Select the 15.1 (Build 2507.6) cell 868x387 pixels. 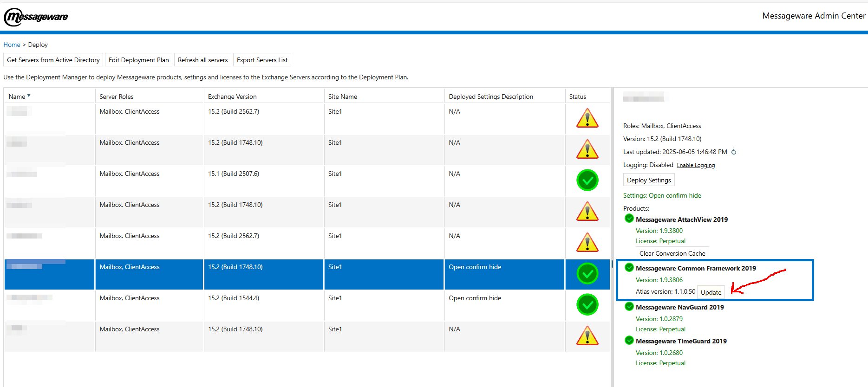coord(264,181)
